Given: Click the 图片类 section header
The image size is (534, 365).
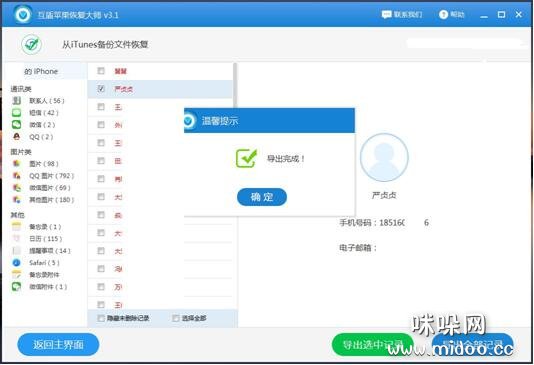Looking at the screenshot, I should (x=21, y=152).
